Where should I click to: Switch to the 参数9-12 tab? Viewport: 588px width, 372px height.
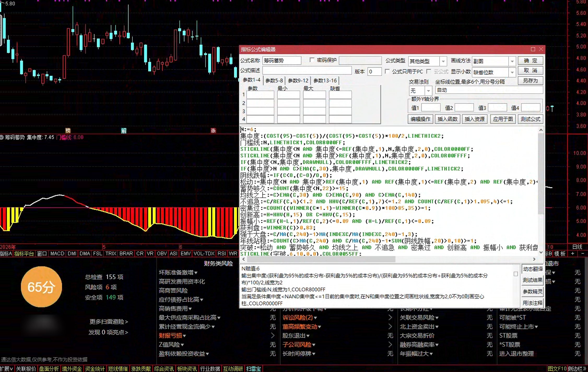click(298, 81)
